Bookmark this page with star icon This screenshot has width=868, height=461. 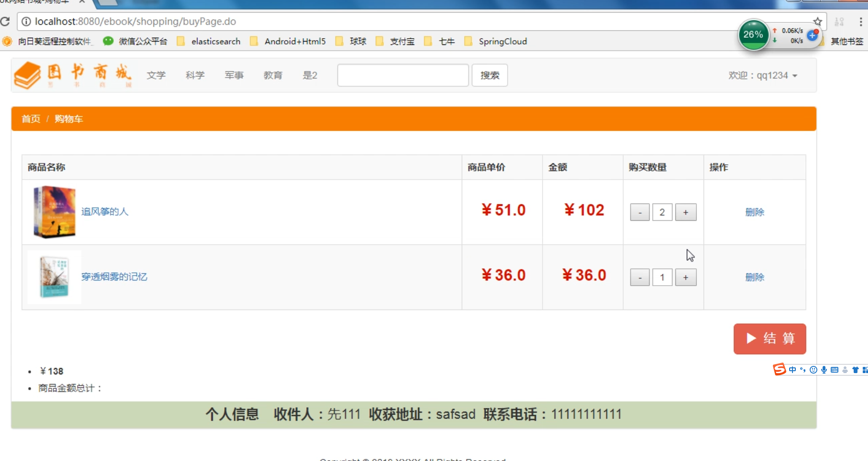(817, 21)
